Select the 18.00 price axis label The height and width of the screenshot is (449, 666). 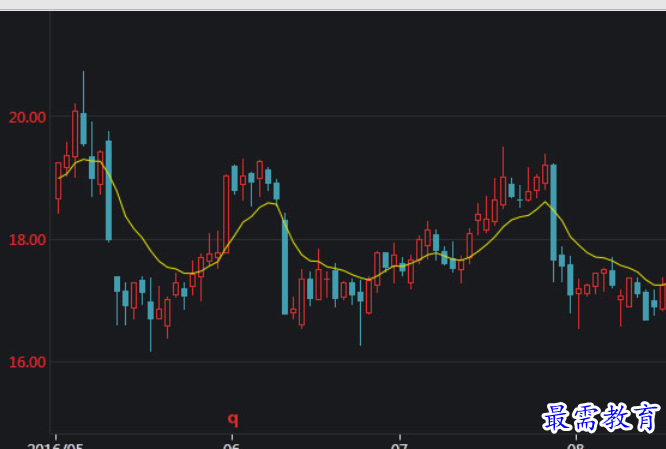[27, 240]
